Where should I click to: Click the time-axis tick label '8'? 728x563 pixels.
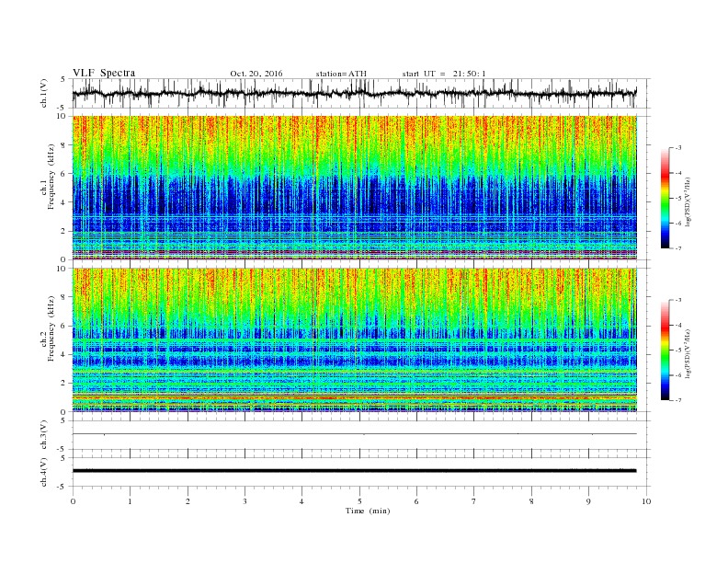531,501
